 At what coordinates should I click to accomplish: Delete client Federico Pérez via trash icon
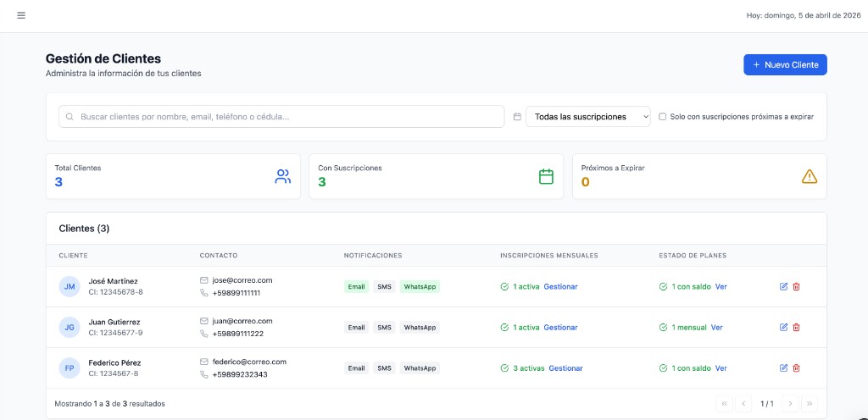click(796, 367)
